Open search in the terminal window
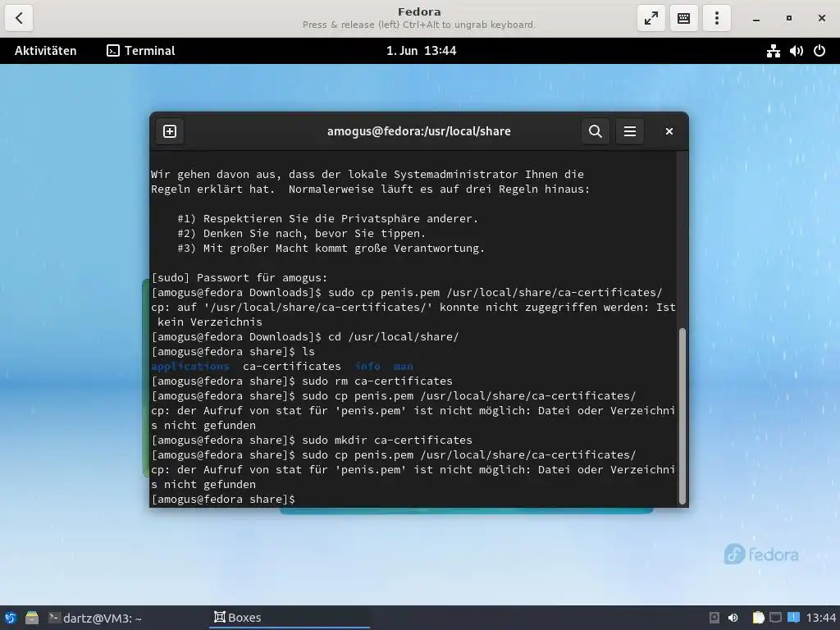The width and height of the screenshot is (840, 630). click(596, 131)
